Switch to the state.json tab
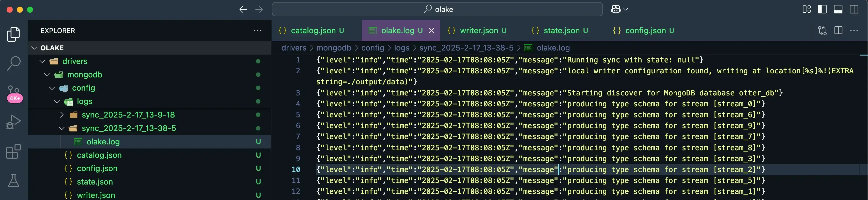This screenshot has width=868, height=200. click(561, 31)
